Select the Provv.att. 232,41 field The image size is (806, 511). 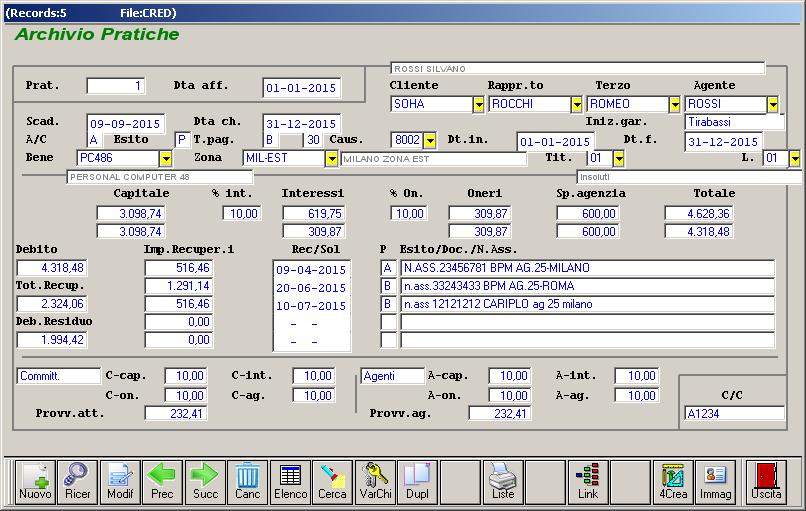176,413
